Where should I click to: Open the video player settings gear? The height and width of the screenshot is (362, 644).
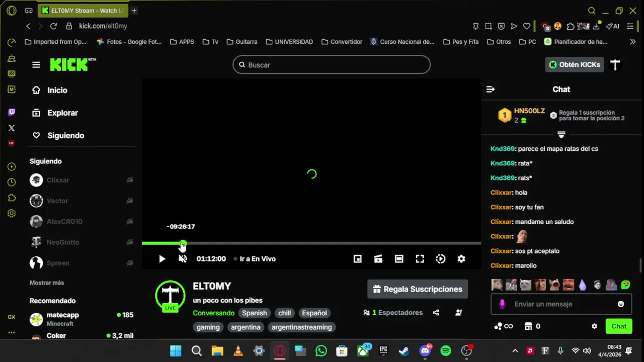tap(461, 259)
